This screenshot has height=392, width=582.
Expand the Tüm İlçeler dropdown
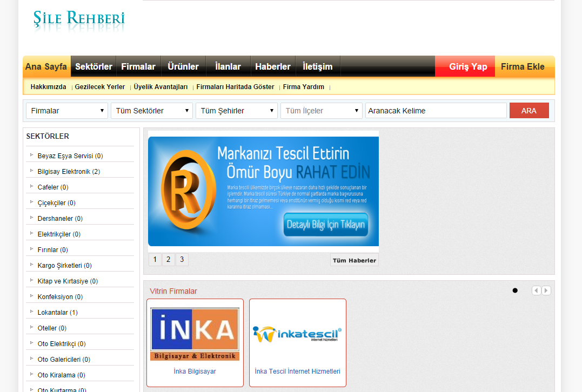point(321,111)
